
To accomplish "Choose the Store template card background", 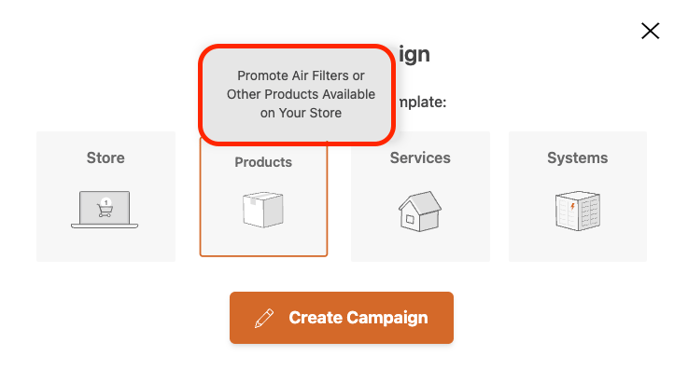I will (x=106, y=197).
